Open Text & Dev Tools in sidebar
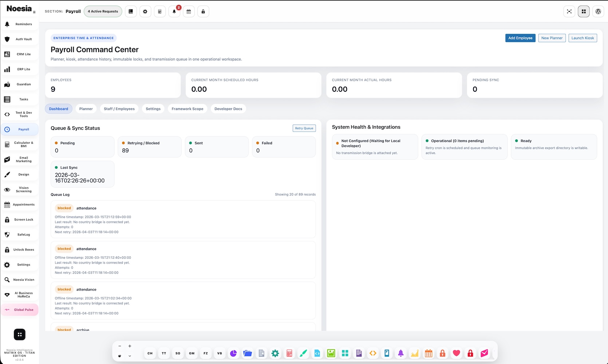608x364 pixels. [x=20, y=114]
